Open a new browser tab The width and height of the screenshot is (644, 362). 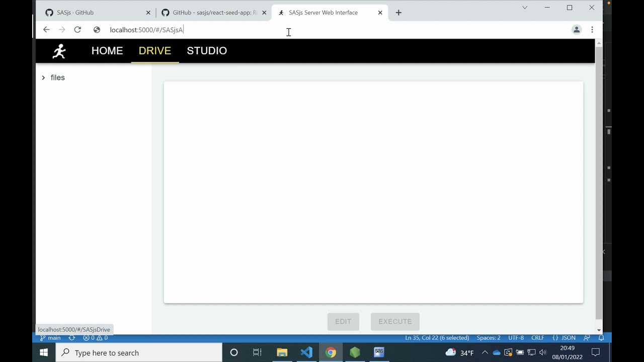pyautogui.click(x=398, y=13)
